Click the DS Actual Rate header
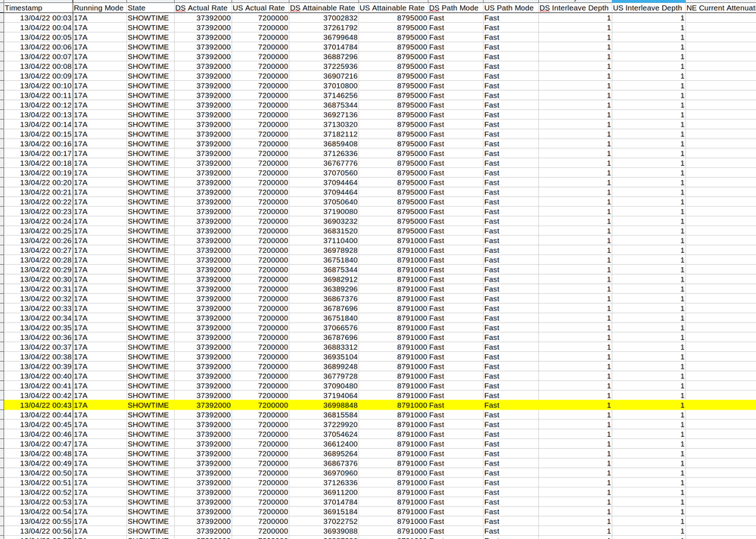Image resolution: width=756 pixels, height=539 pixels. click(203, 8)
